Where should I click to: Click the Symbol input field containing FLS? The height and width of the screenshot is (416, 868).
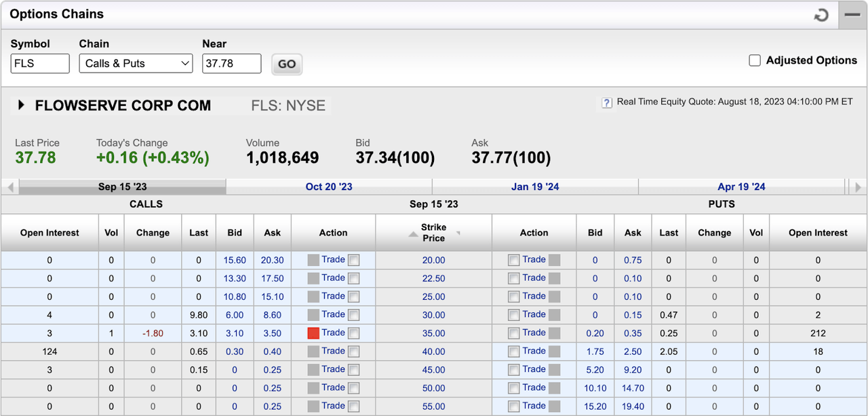coord(40,63)
